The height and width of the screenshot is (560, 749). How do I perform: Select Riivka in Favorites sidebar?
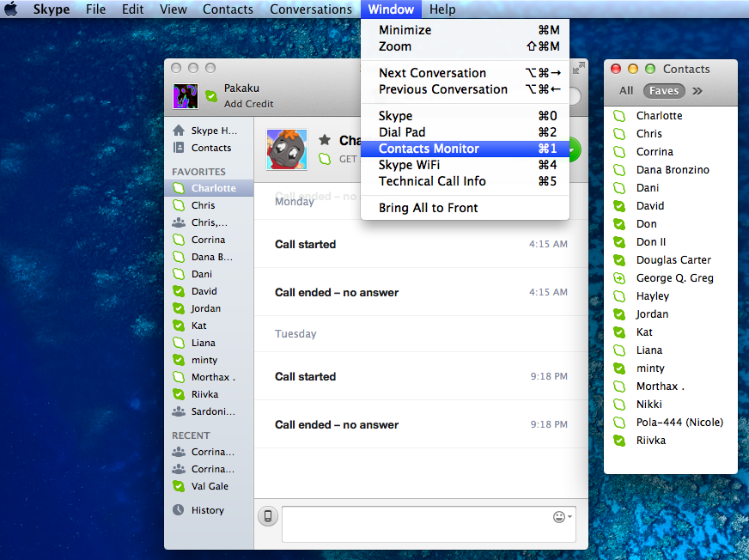[x=208, y=394]
